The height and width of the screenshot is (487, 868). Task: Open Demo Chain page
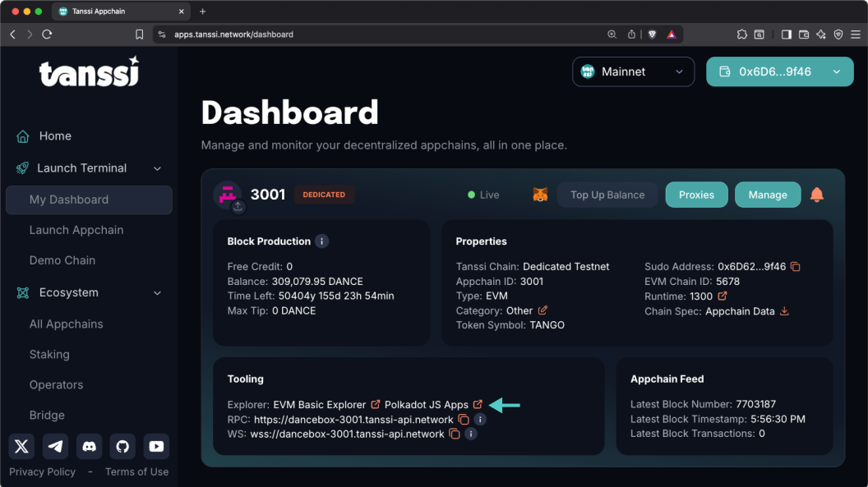point(62,260)
